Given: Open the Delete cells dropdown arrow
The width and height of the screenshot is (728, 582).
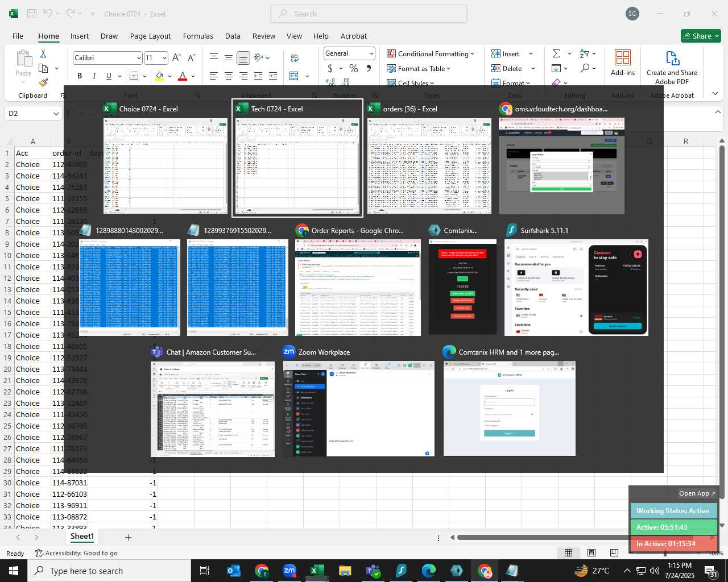Looking at the screenshot, I should click(533, 68).
